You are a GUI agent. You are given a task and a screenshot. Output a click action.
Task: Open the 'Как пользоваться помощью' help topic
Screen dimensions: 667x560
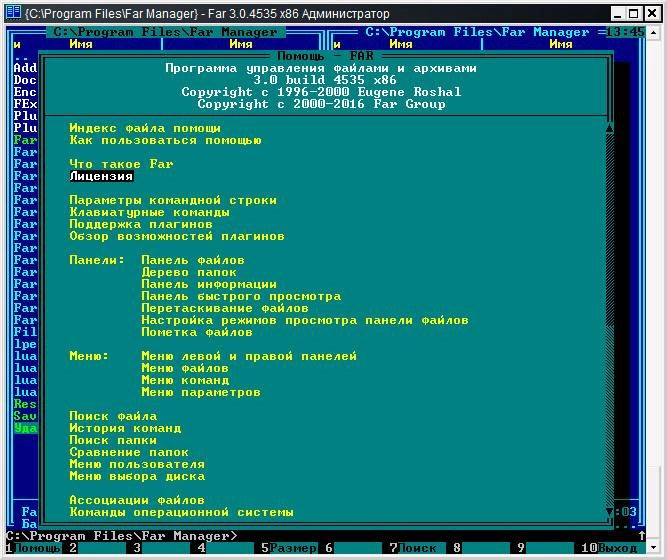(165, 140)
